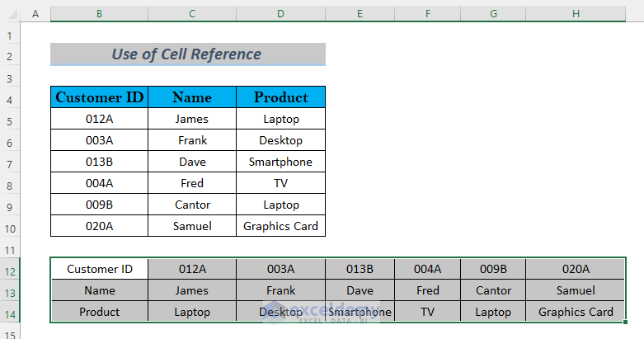Select cell Frank in row 6
Viewport: 644px width, 339px height.
click(x=192, y=140)
